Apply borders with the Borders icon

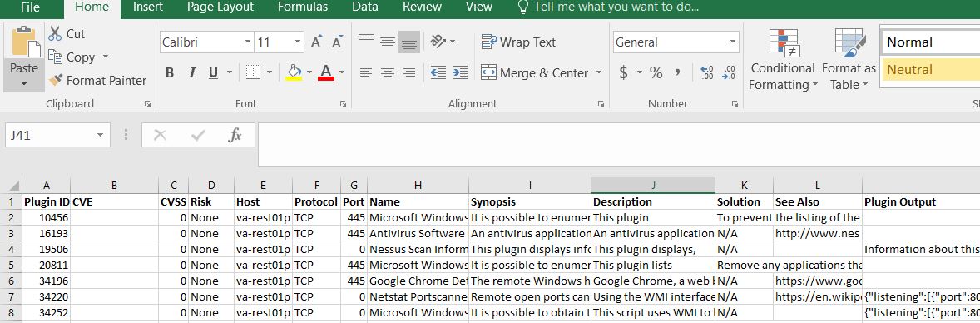(253, 72)
